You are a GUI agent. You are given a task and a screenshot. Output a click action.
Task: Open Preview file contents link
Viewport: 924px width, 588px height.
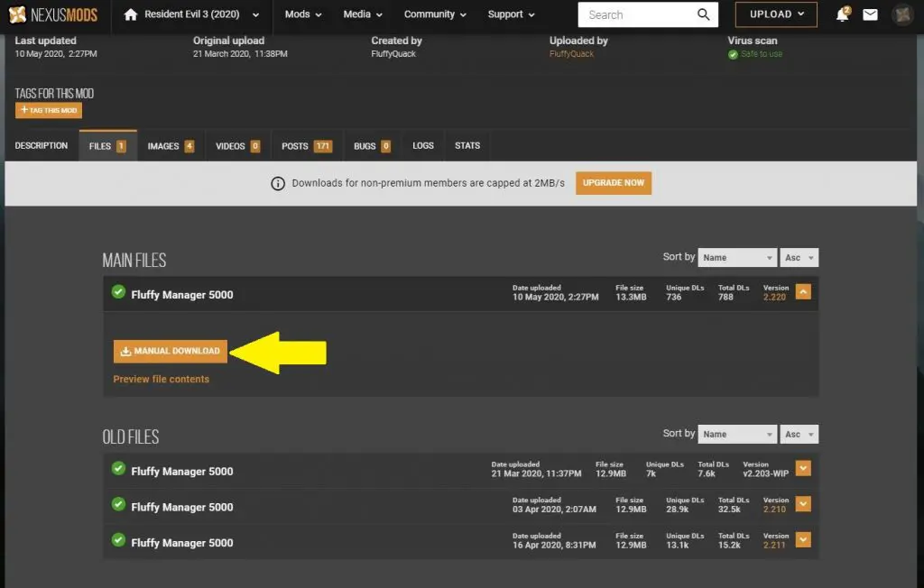pos(161,380)
